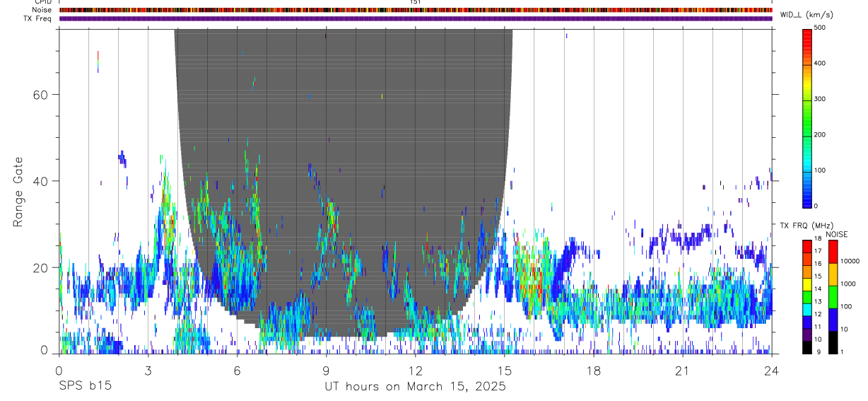Click the 6 hour tick on UT axis
This screenshot has width=868, height=401.
[x=237, y=370]
